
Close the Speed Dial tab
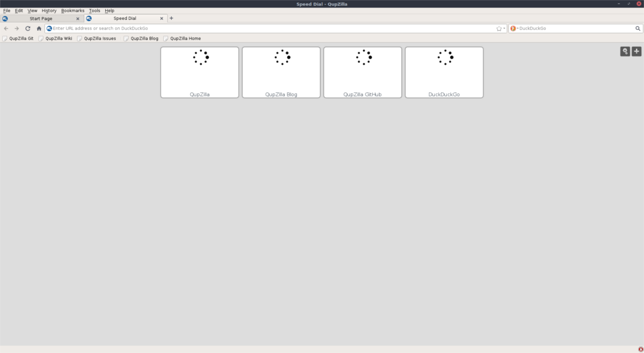click(162, 19)
